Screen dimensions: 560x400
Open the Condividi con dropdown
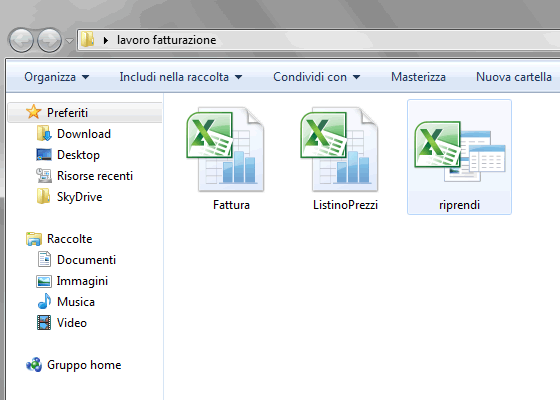[x=316, y=77]
